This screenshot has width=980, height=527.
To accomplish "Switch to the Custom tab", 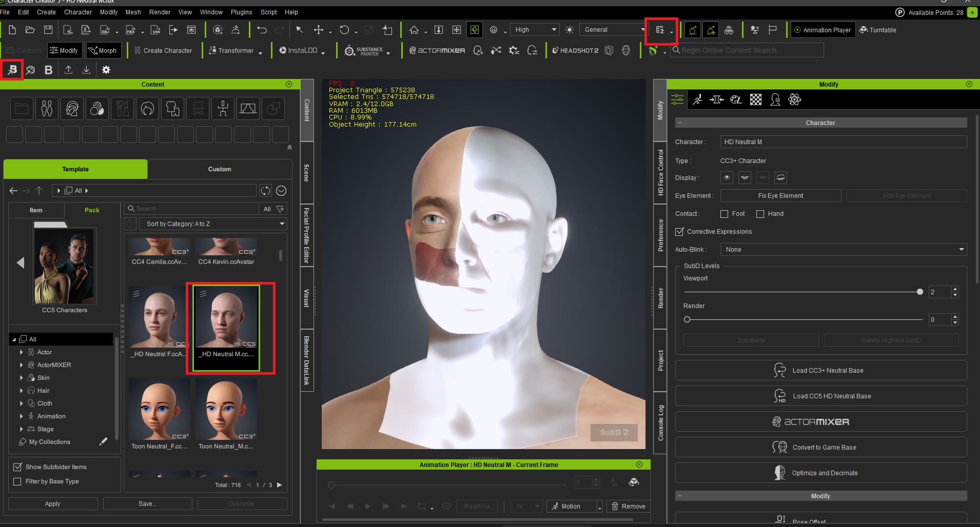I will click(220, 169).
